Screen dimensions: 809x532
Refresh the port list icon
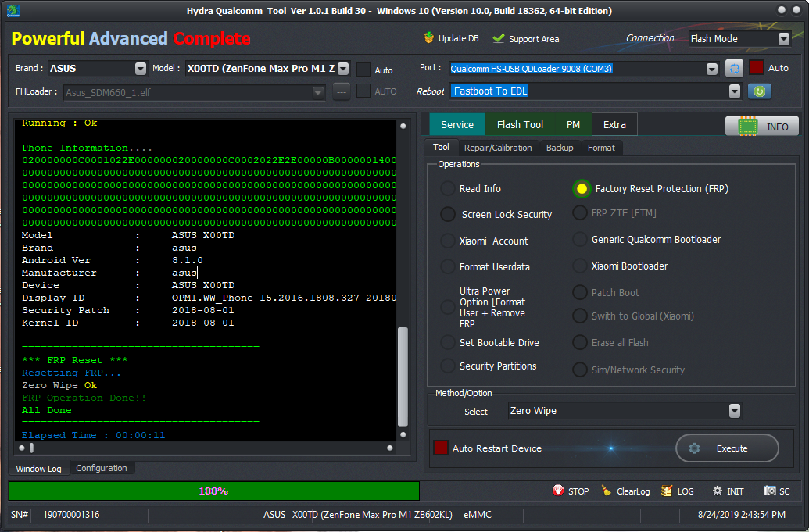[734, 68]
